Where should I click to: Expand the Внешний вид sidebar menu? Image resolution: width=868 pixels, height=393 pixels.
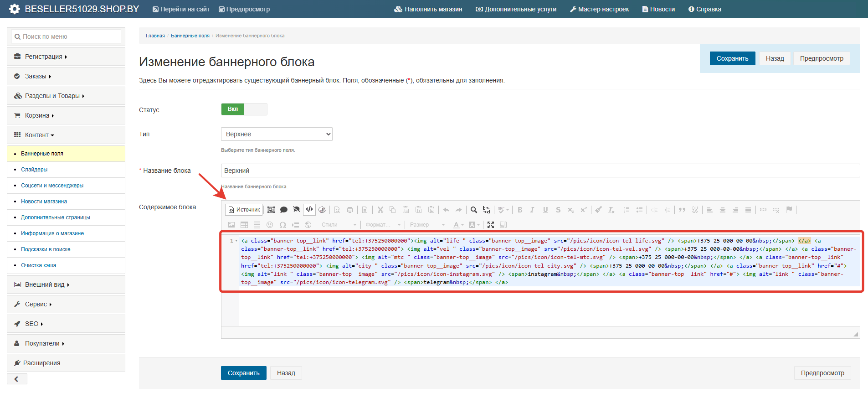(45, 284)
